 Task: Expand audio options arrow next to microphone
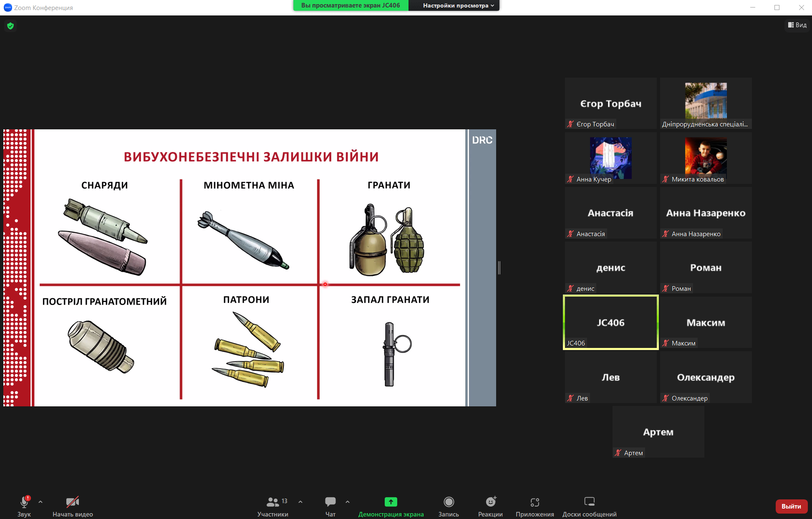(x=40, y=502)
